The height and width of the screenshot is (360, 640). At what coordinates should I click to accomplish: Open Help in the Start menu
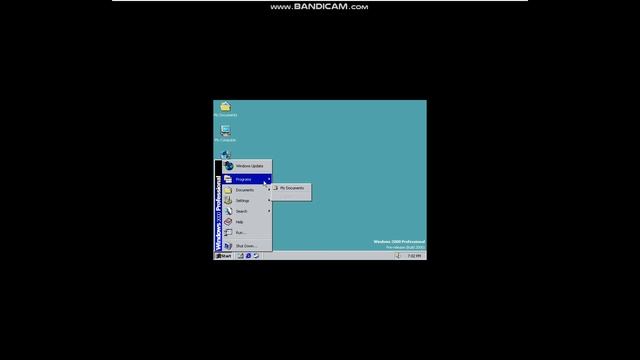coord(247,222)
